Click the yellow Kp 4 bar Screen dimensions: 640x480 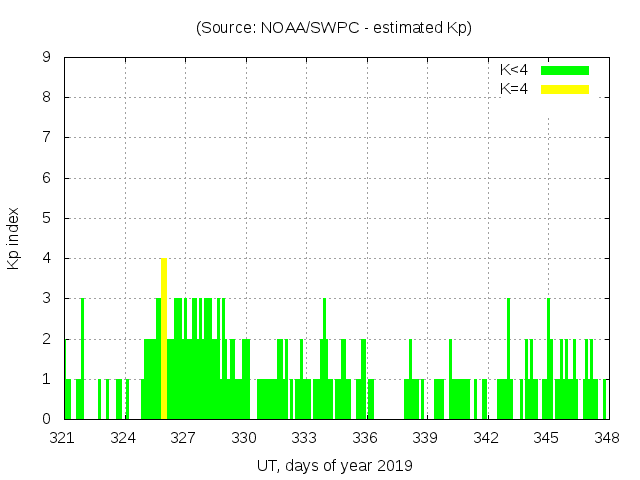pyautogui.click(x=164, y=338)
